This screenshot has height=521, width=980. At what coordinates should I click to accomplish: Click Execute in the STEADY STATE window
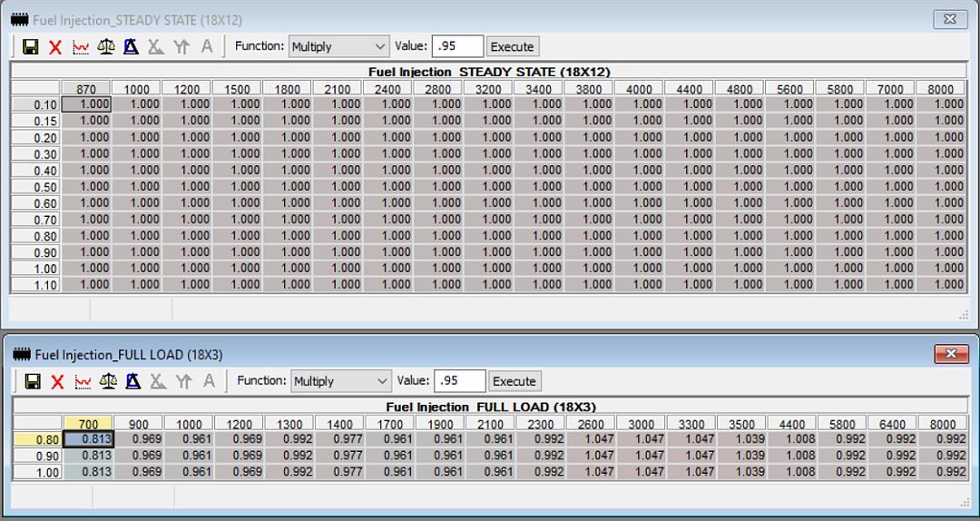tap(513, 47)
